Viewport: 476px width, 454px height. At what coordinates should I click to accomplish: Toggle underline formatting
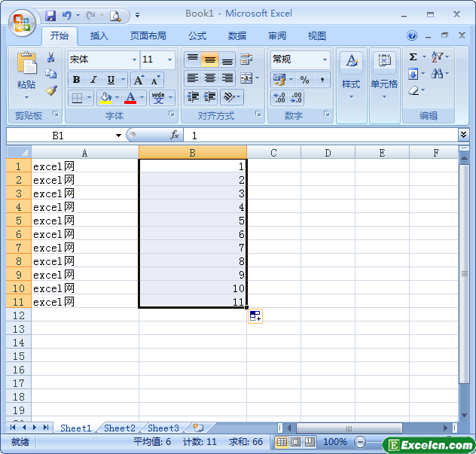(x=111, y=80)
